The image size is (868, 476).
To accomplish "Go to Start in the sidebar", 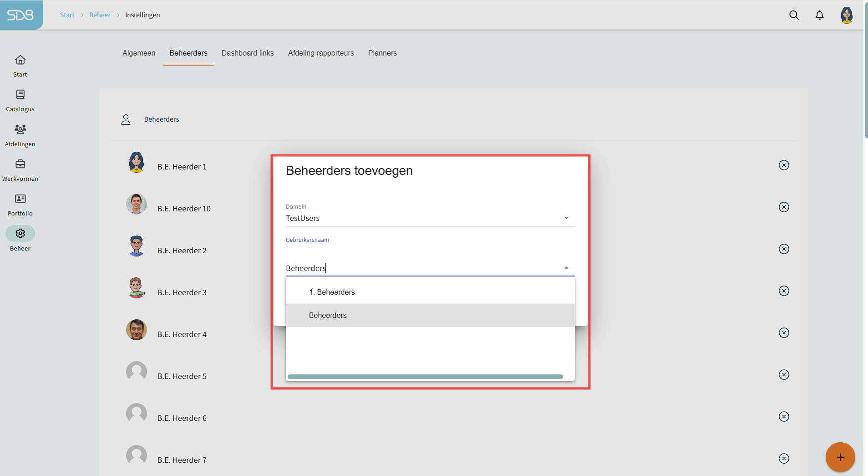I will [20, 66].
